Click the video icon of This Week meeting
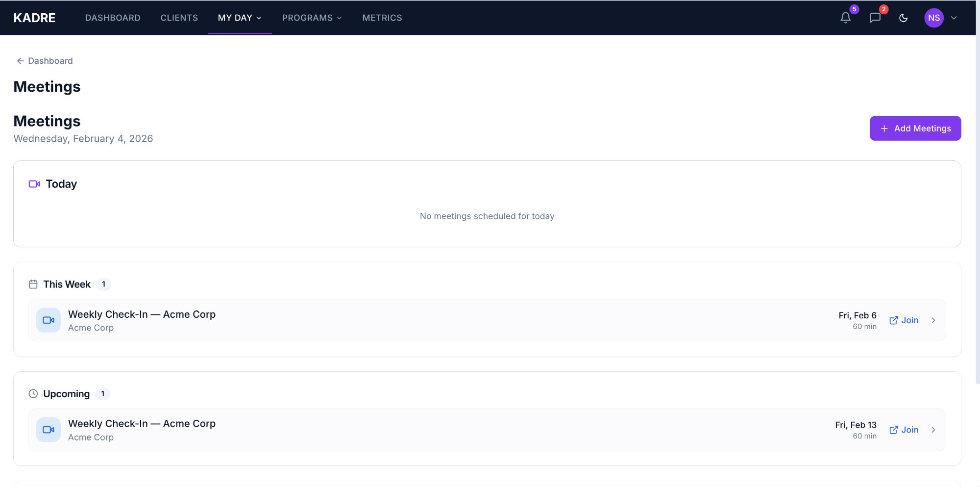The width and height of the screenshot is (980, 487). [49, 320]
